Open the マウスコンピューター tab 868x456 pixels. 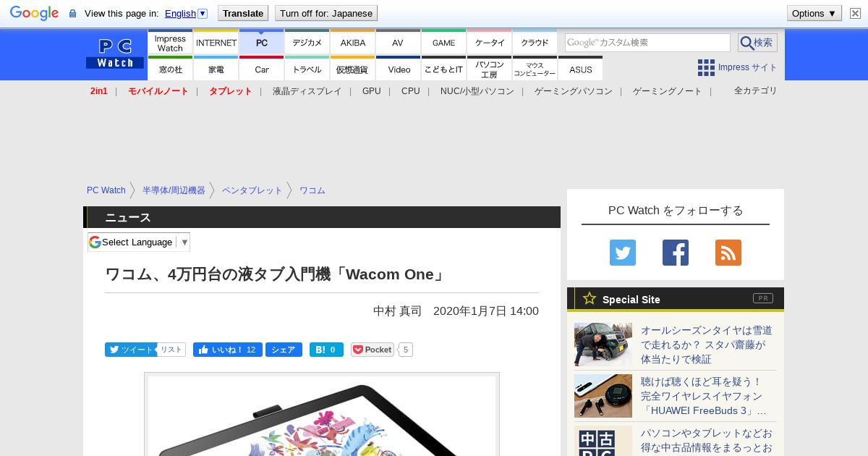pyautogui.click(x=535, y=69)
